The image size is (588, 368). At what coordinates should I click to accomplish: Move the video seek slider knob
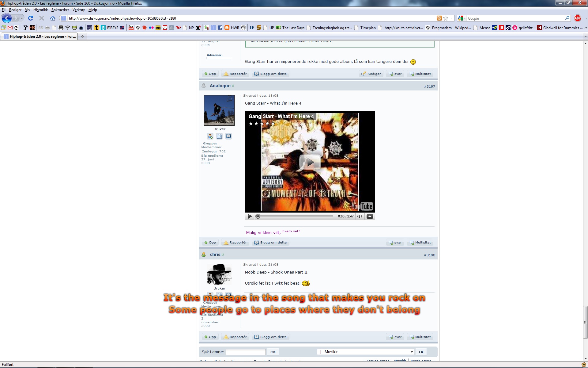coord(258,216)
